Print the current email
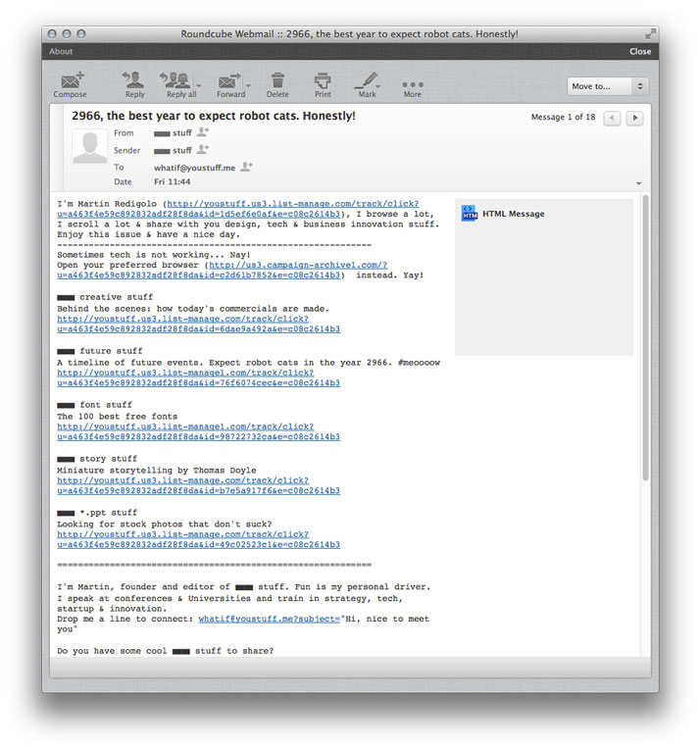 323,85
